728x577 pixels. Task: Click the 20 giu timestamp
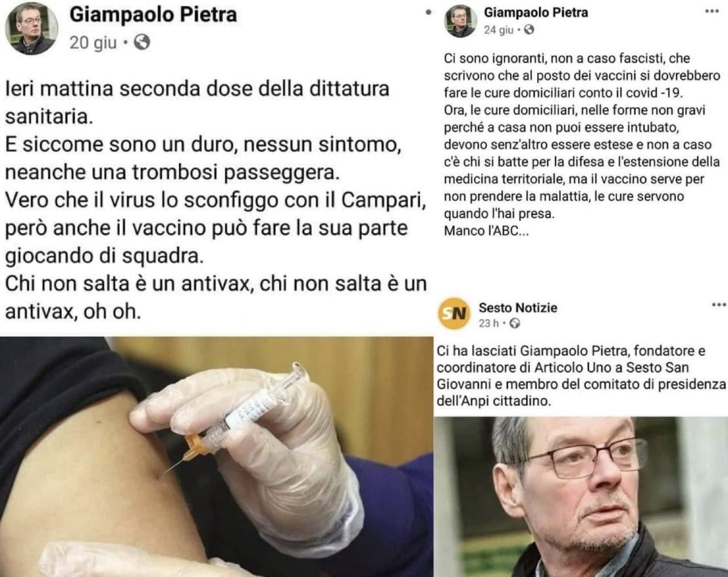coord(93,43)
